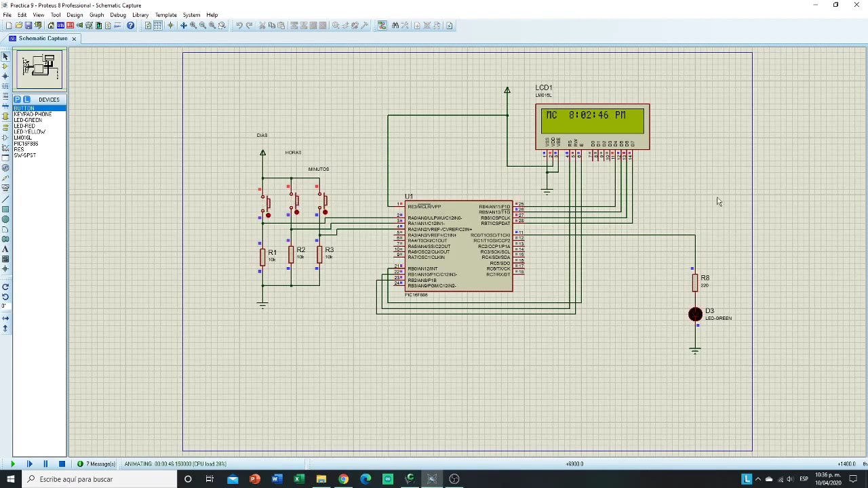Choose the 2D Graphics Box tool

[5, 209]
